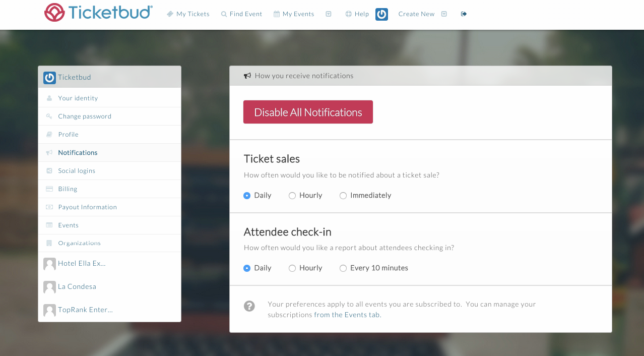Click the Ticketbud sidebar header name

(x=75, y=78)
